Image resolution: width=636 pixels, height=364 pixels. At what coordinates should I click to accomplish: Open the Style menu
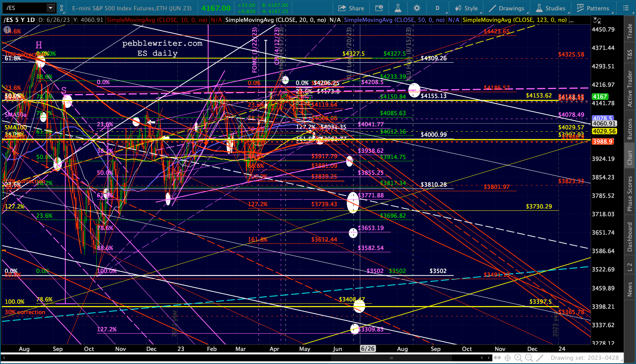point(466,8)
